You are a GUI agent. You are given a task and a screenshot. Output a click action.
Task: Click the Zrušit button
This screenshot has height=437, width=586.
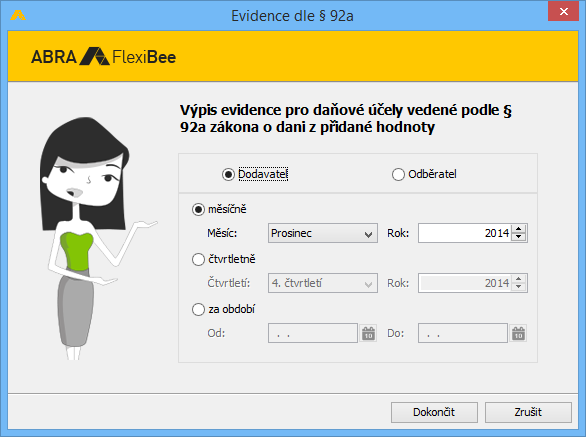click(x=528, y=412)
